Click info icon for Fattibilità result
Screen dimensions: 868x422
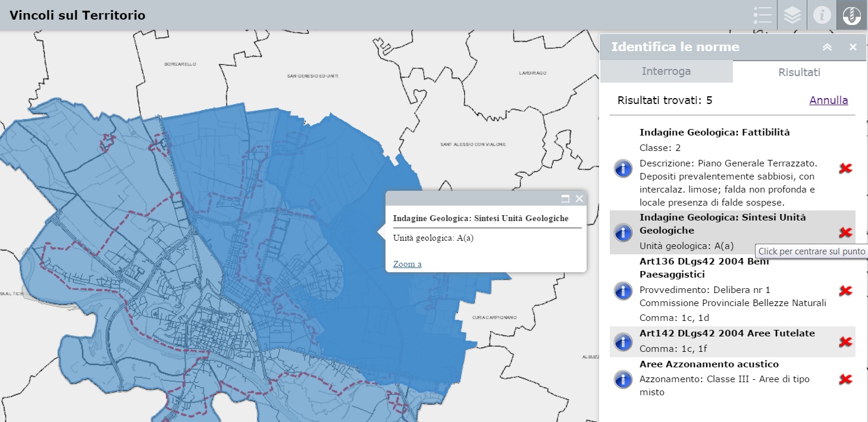tap(623, 168)
